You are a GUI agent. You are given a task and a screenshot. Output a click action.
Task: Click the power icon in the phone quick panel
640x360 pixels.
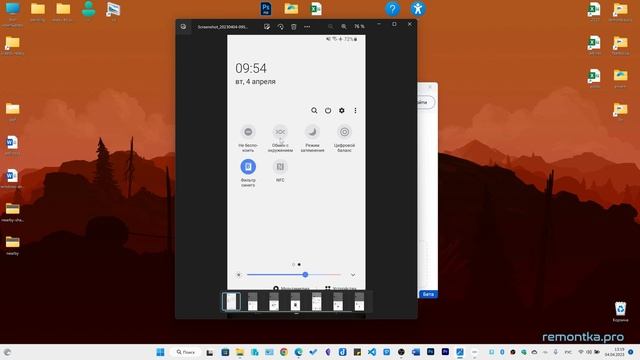pos(328,110)
